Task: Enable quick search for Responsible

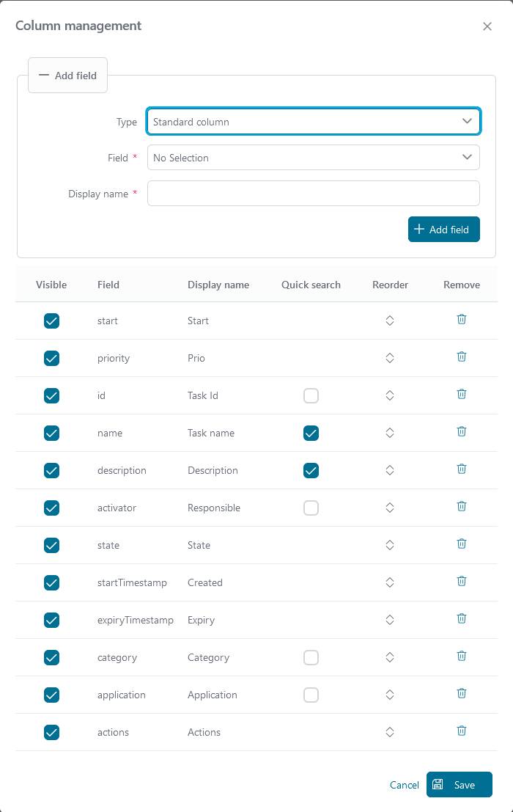Action: (x=311, y=508)
